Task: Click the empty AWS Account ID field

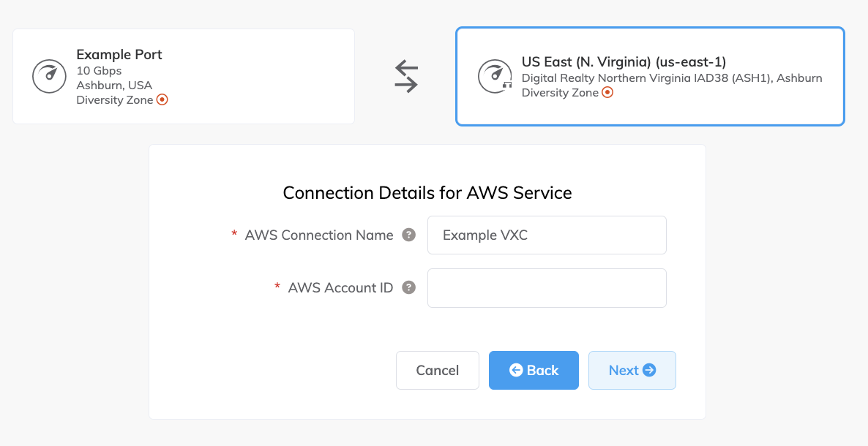Action: [x=547, y=287]
